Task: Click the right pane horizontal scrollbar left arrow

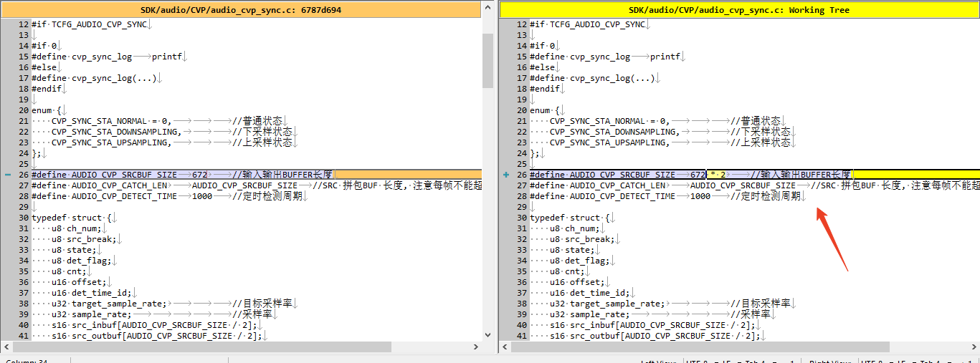Action: [505, 347]
